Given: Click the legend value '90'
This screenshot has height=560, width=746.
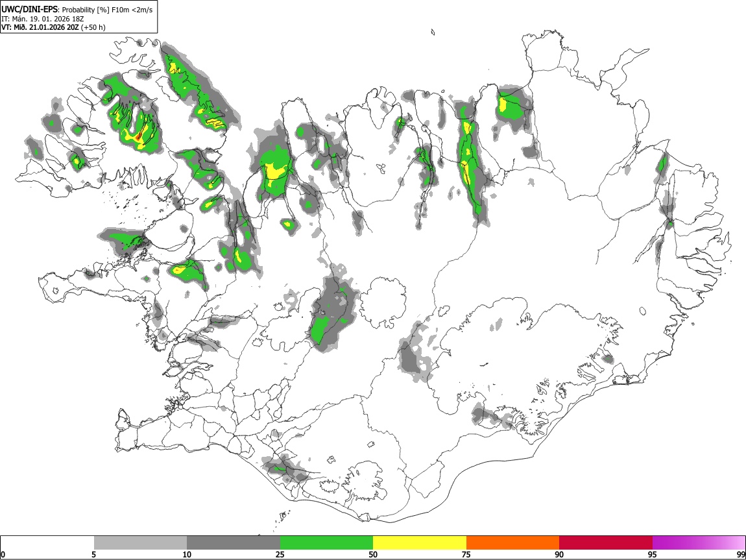Looking at the screenshot, I should pos(559,554).
